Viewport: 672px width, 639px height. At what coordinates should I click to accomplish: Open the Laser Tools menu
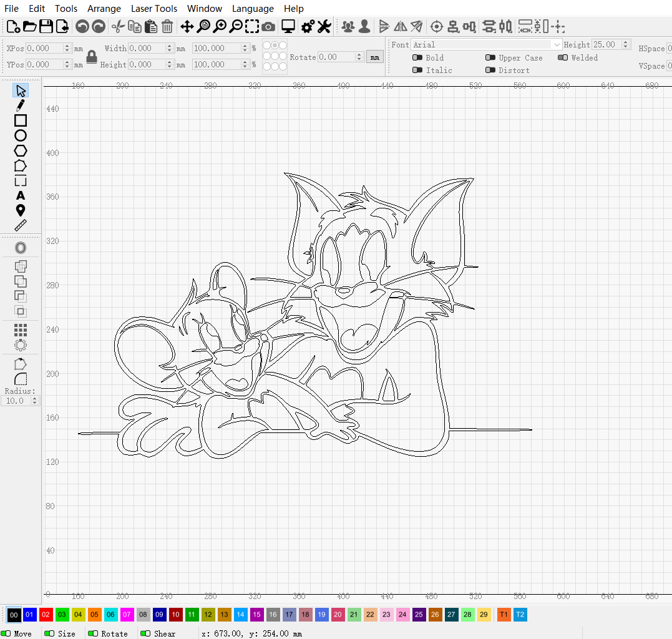(x=153, y=8)
